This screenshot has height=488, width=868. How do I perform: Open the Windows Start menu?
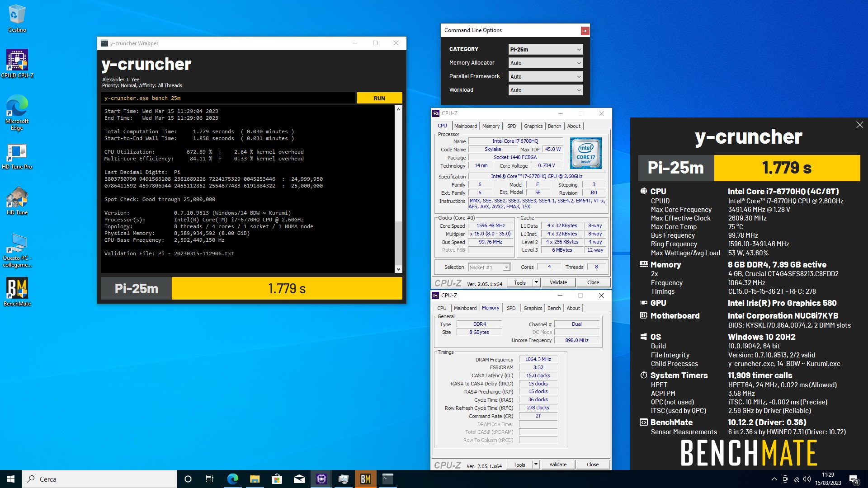click(11, 479)
